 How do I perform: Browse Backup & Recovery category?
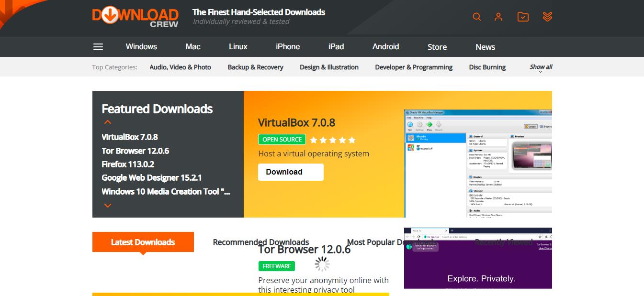256,67
